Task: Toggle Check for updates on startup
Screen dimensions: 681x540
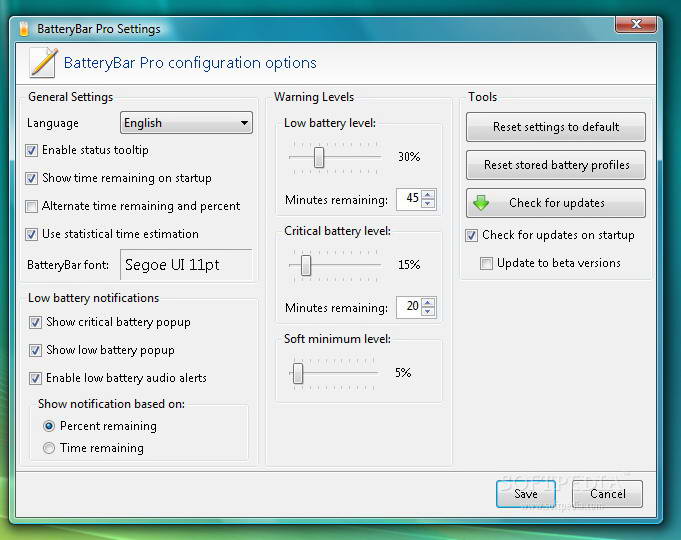Action: [x=471, y=235]
